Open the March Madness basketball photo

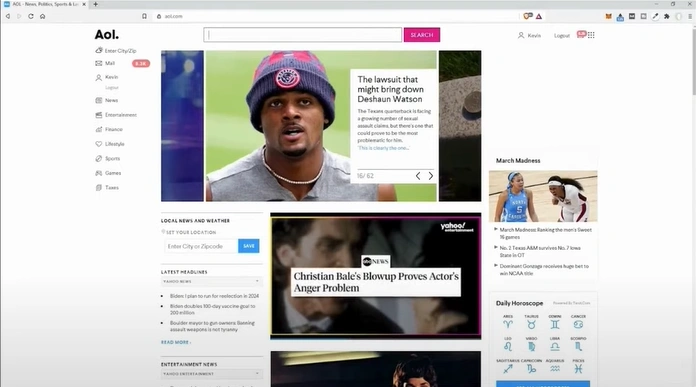(543, 196)
